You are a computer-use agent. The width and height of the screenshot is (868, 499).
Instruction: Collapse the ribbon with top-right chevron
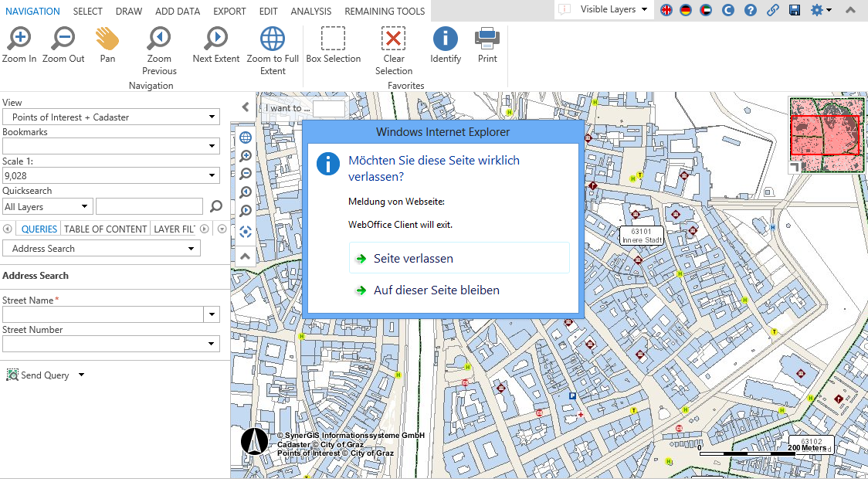(x=850, y=10)
